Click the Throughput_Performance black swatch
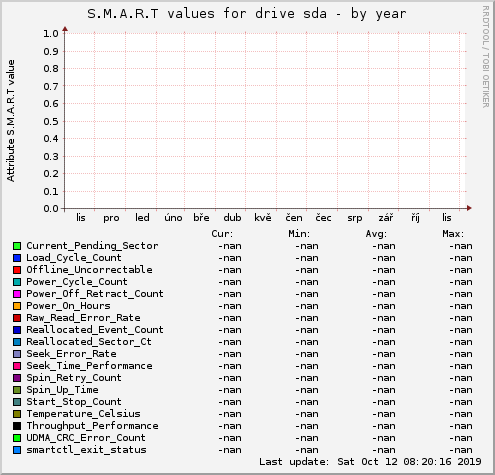 coord(17,426)
